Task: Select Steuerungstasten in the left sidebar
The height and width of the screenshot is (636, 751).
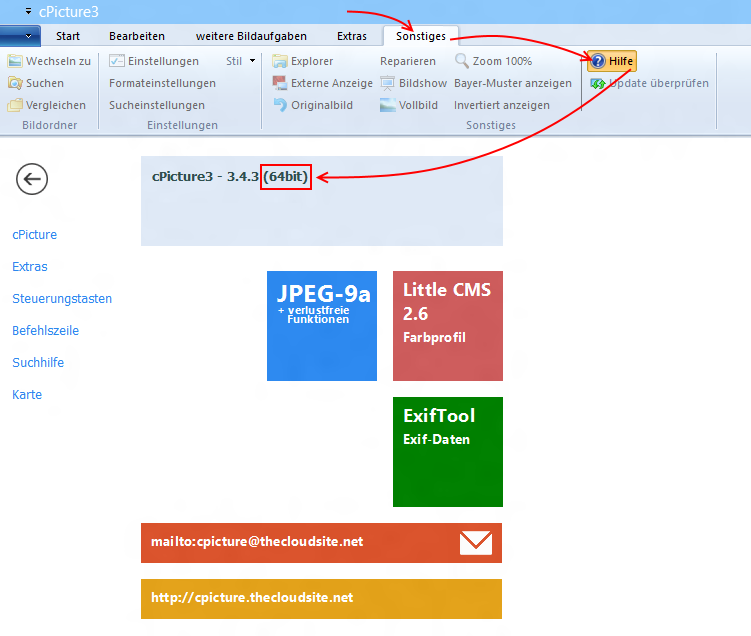Action: pyautogui.click(x=62, y=299)
